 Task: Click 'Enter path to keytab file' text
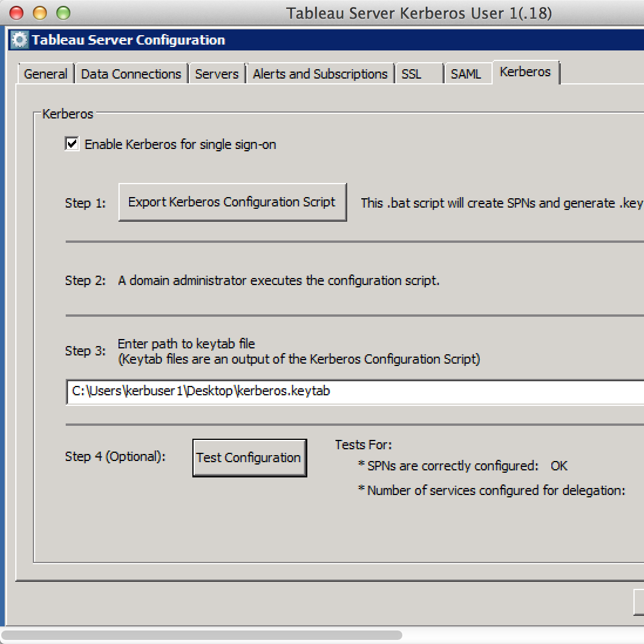point(186,344)
